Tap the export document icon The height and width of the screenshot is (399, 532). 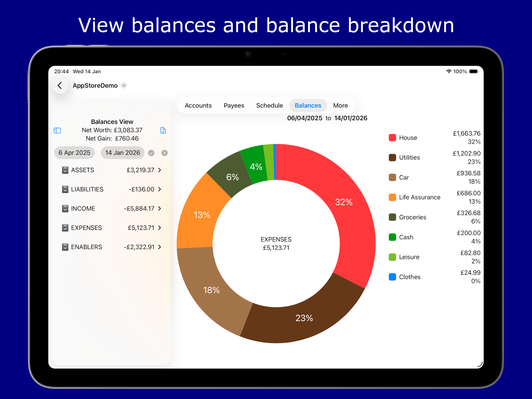click(x=163, y=130)
